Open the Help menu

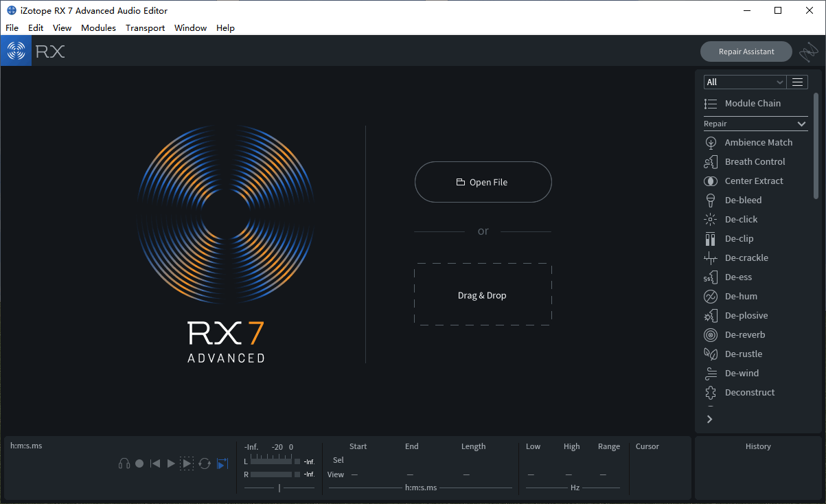(x=225, y=28)
